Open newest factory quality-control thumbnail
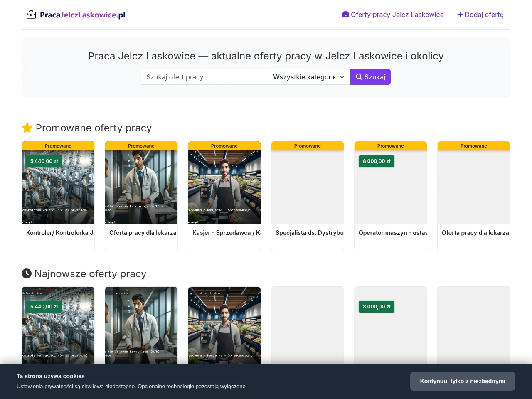Image resolution: width=532 pixels, height=399 pixels. (58, 325)
